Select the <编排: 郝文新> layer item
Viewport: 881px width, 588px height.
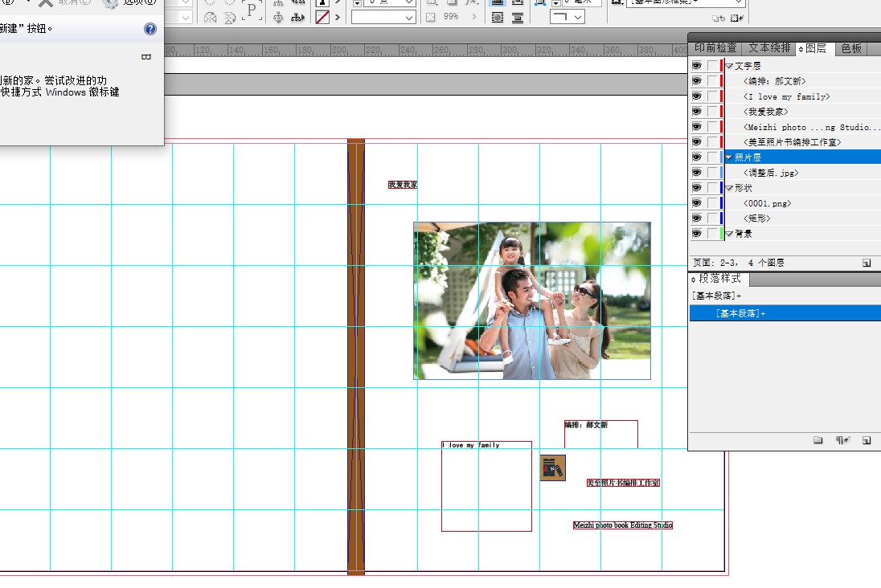[775, 81]
